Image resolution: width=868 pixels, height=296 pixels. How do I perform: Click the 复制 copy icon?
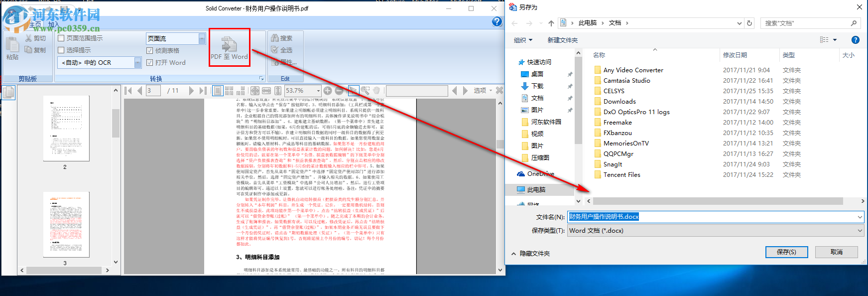[x=28, y=49]
